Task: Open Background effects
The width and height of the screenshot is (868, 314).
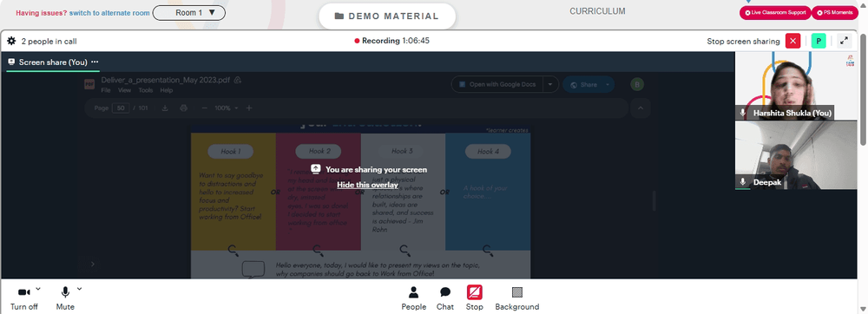Action: 517,298
